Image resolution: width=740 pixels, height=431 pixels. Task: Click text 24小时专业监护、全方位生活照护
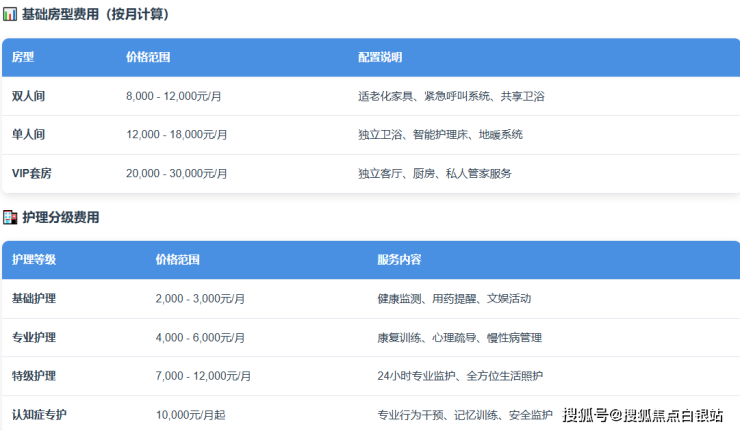tap(460, 376)
